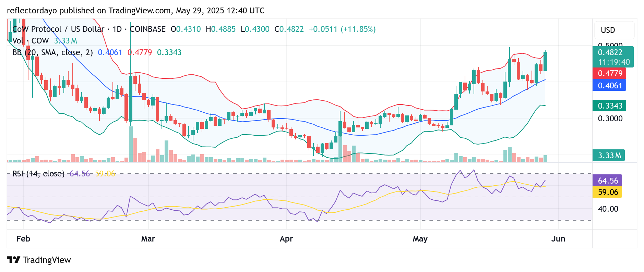Click the Mar label on time axis
The height and width of the screenshot is (272, 644).
pyautogui.click(x=148, y=239)
